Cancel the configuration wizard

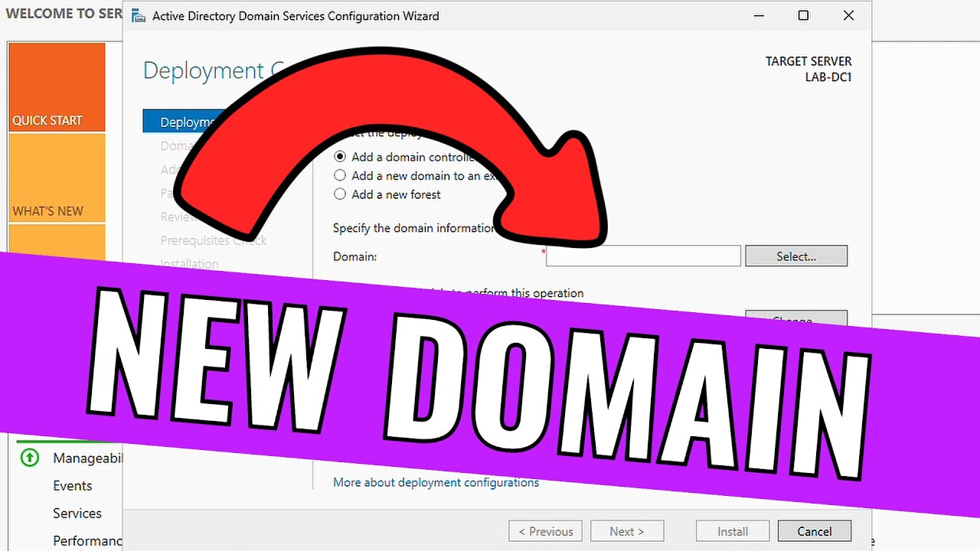pyautogui.click(x=815, y=531)
